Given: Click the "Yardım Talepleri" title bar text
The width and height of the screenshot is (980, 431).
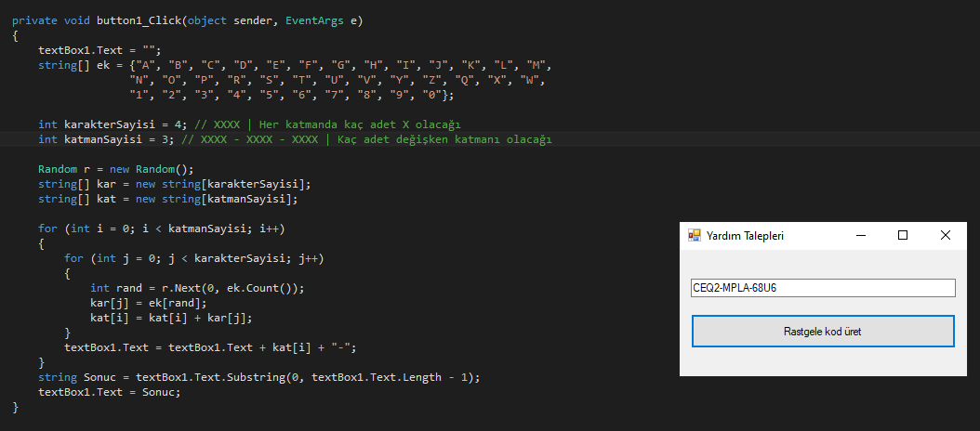Looking at the screenshot, I should 745,236.
